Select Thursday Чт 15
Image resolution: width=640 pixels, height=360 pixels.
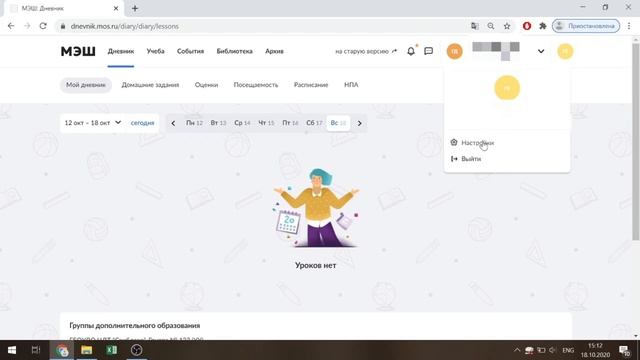click(266, 123)
